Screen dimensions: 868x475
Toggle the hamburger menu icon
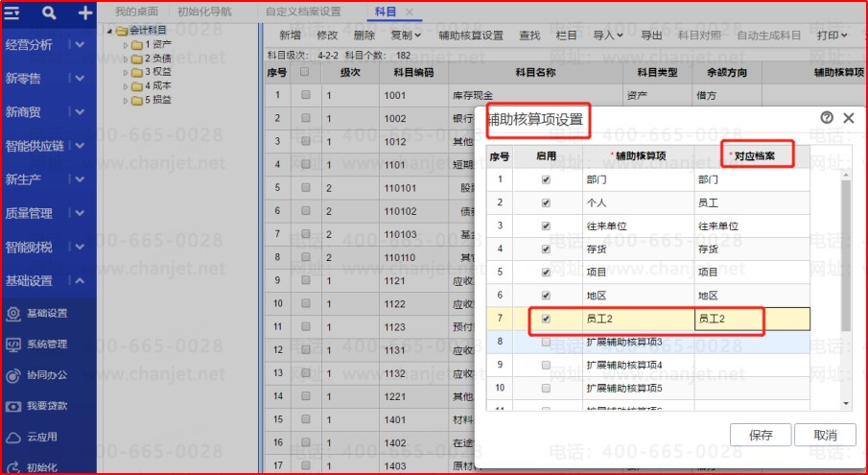click(x=12, y=12)
